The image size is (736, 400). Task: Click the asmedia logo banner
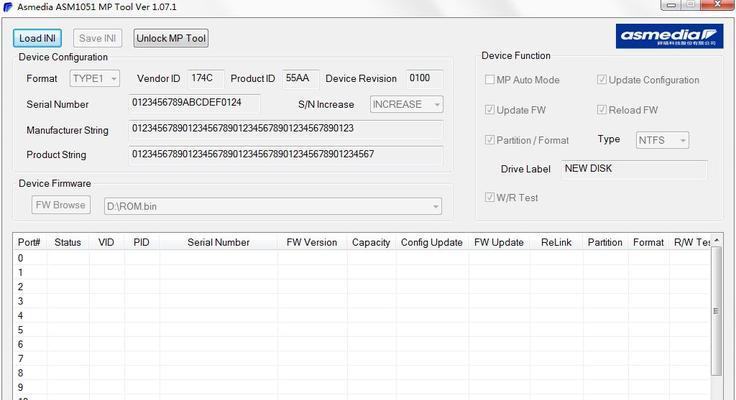click(x=669, y=36)
